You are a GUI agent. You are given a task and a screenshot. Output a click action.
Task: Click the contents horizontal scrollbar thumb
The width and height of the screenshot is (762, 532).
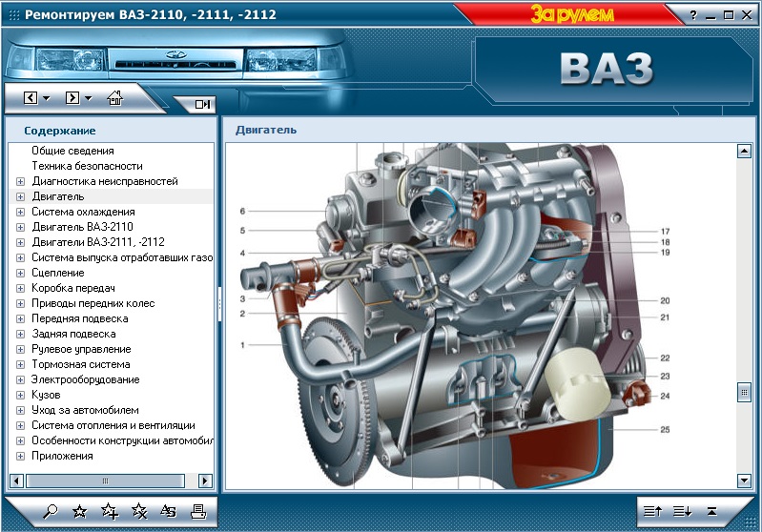106,481
